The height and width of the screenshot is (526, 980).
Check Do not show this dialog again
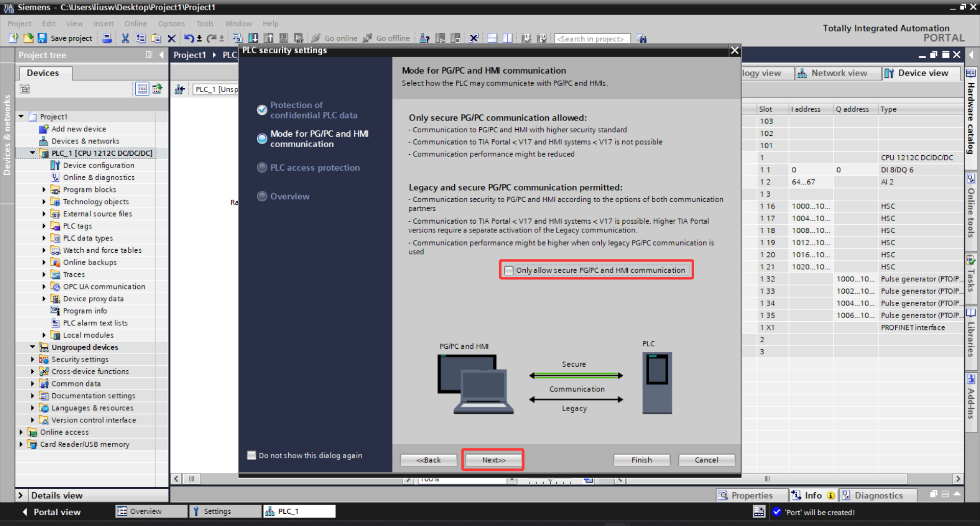[252, 455]
